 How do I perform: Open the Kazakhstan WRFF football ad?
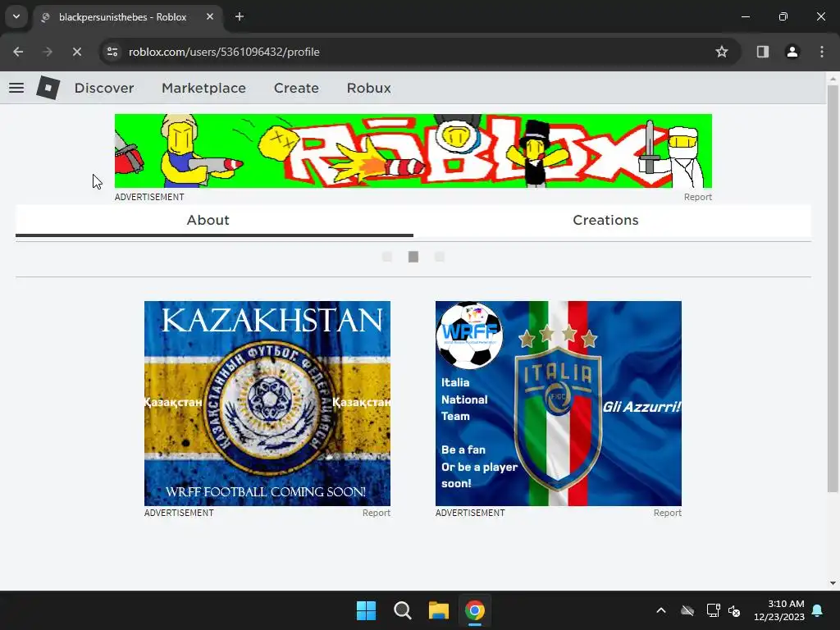tap(267, 404)
